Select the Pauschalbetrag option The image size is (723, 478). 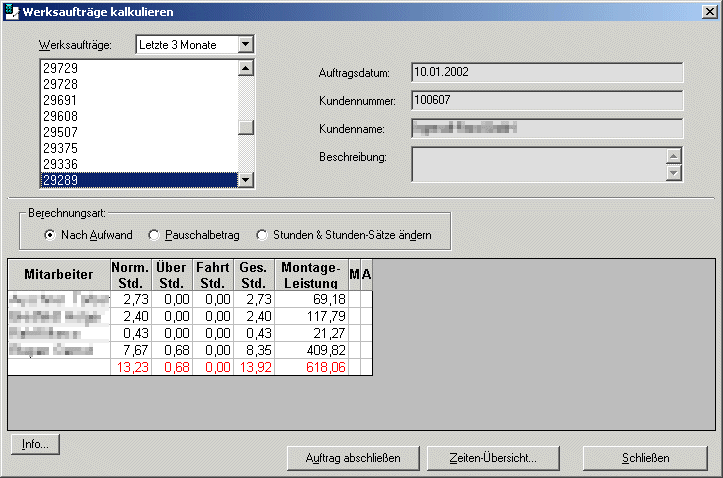coord(154,235)
